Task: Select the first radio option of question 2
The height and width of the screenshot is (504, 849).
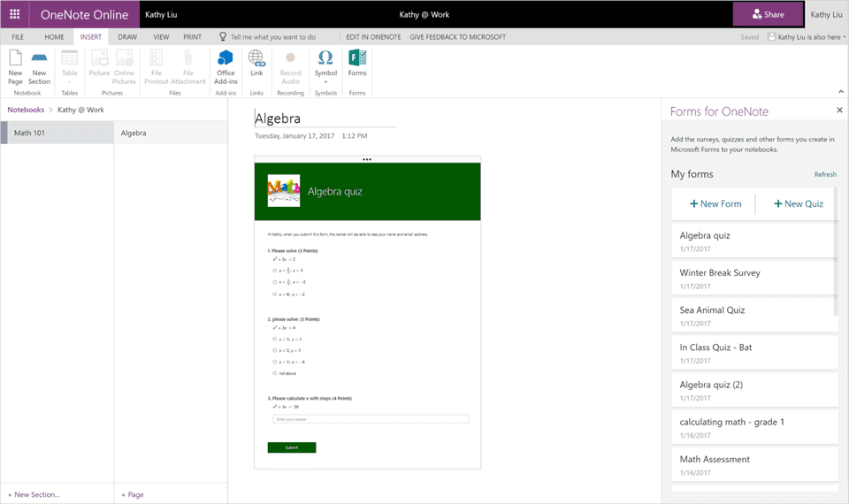Action: click(275, 339)
